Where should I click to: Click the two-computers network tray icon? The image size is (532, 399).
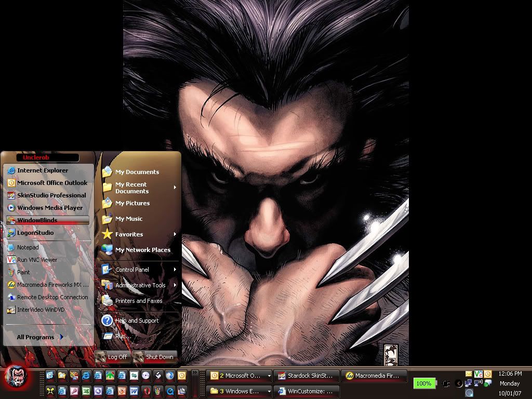click(x=468, y=383)
